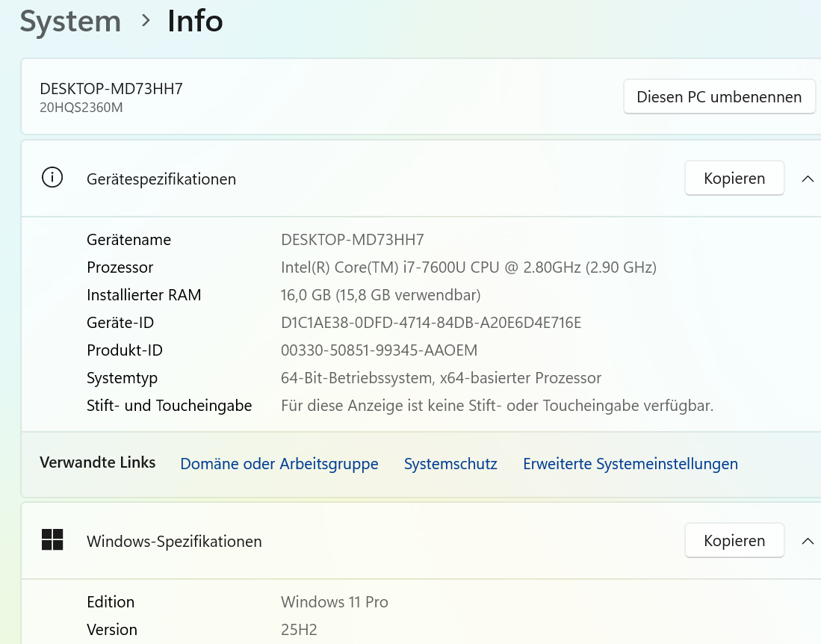Click the Prozessor label
Image resolution: width=821 pixels, height=644 pixels.
pyautogui.click(x=120, y=267)
